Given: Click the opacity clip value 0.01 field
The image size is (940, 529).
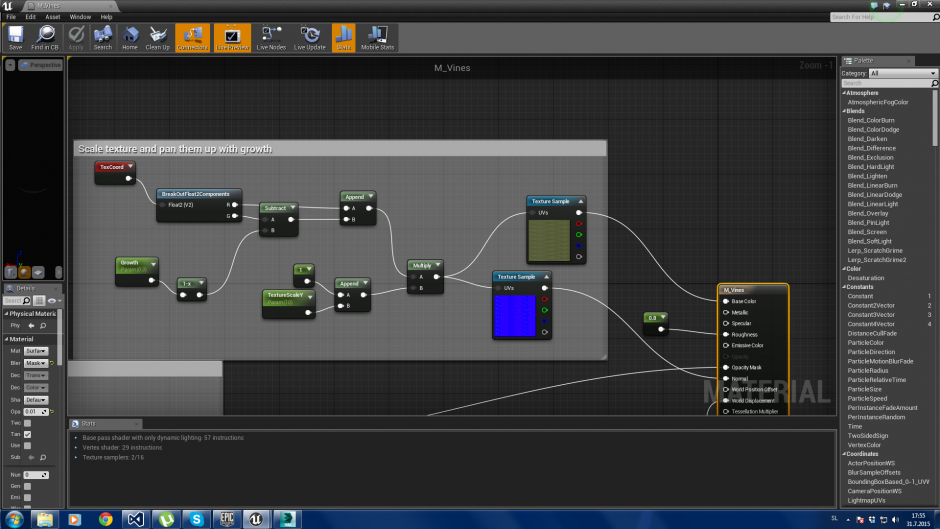Looking at the screenshot, I should click(36, 412).
